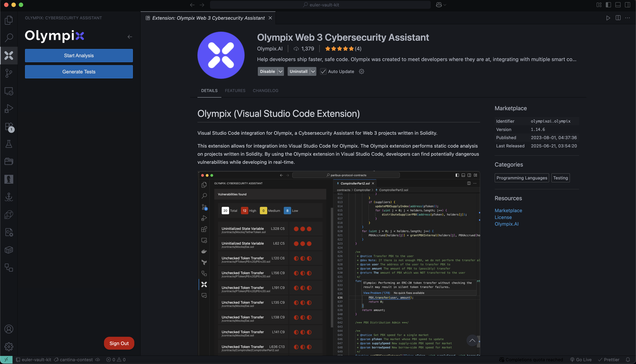Click the remote window icon in status bar

[6, 360]
